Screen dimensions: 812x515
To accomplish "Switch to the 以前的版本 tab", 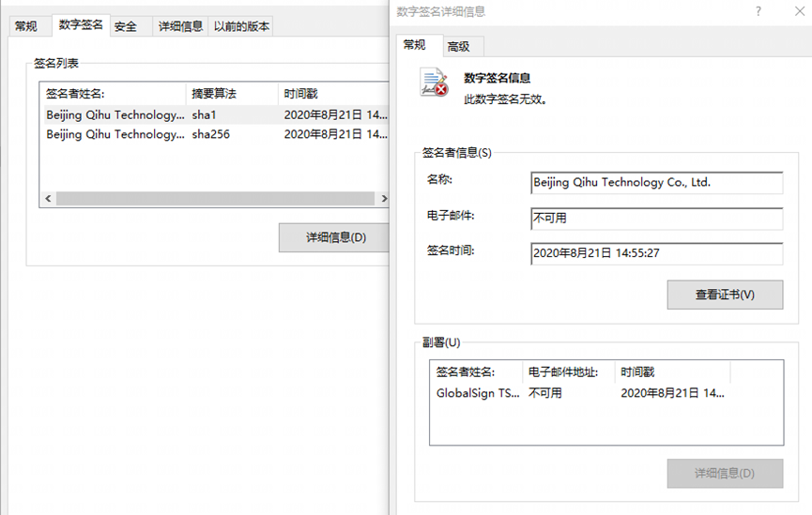I will (x=241, y=26).
